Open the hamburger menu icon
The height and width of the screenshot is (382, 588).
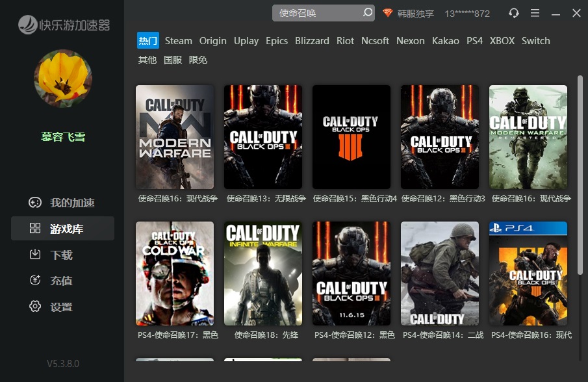[535, 13]
